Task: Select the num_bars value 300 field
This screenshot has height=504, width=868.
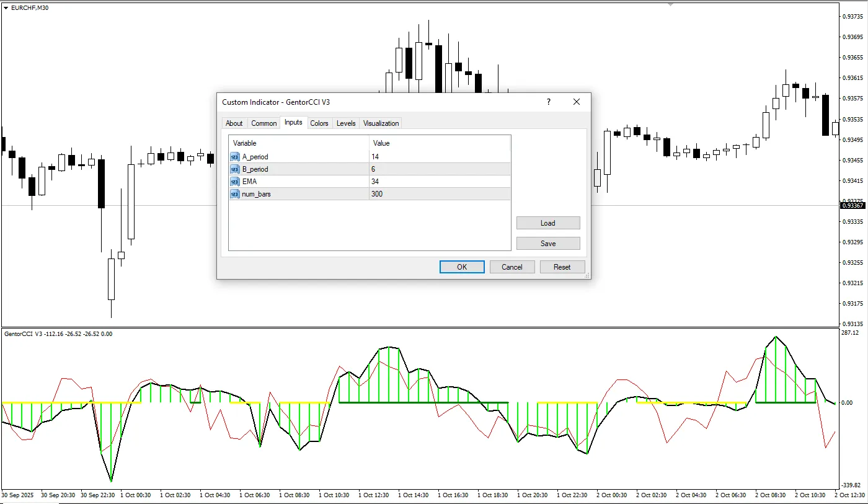Action: point(439,194)
